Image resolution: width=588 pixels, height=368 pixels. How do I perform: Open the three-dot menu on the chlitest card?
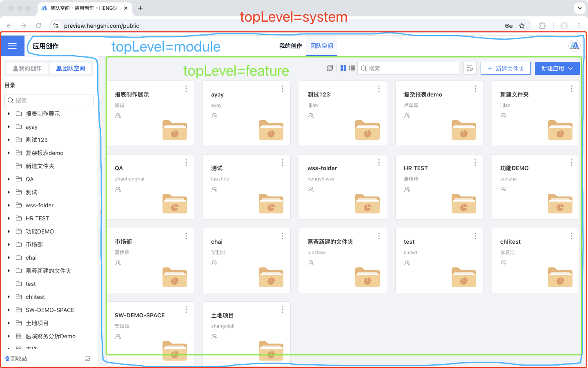[572, 236]
